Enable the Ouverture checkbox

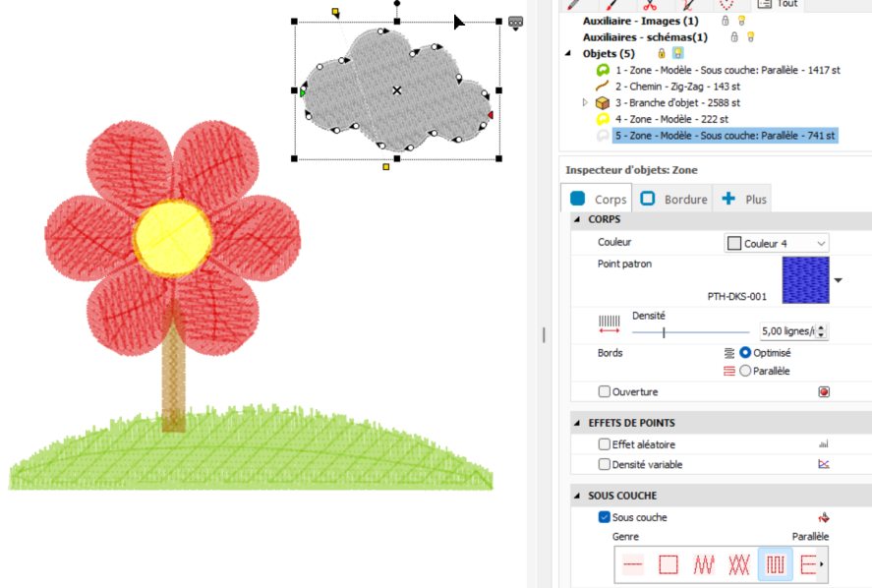(x=604, y=391)
